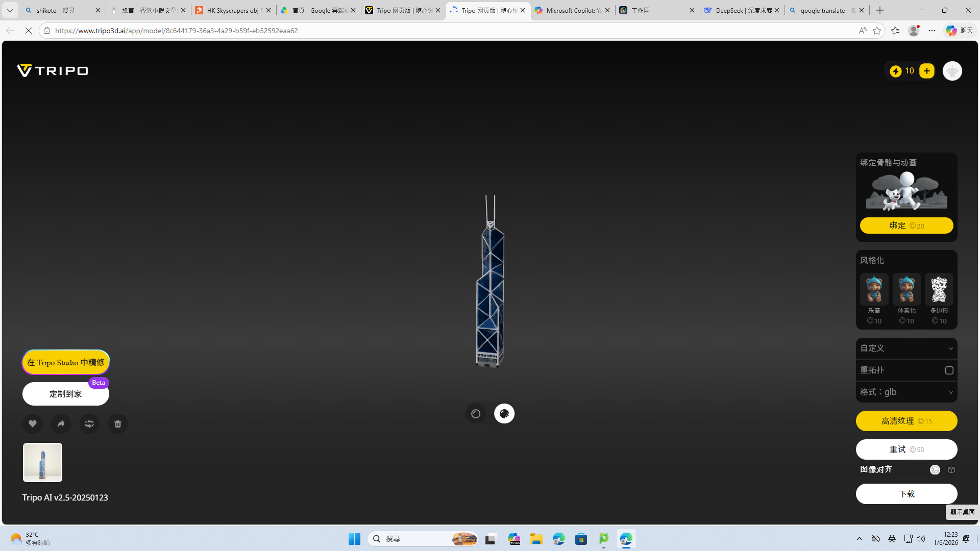This screenshot has height=551, width=980.
Task: Switch to the shikoto search tab
Action: tap(63, 10)
